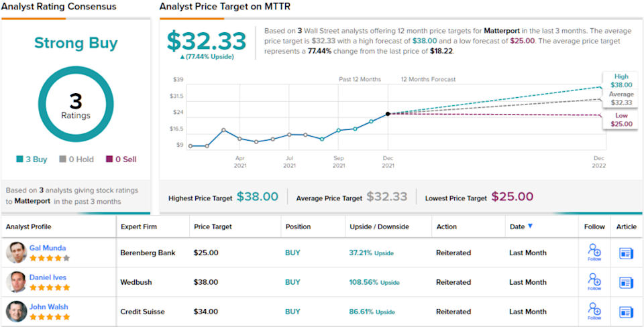Open article icon for Wedbush rating
The width and height of the screenshot is (644, 327).
point(626,282)
